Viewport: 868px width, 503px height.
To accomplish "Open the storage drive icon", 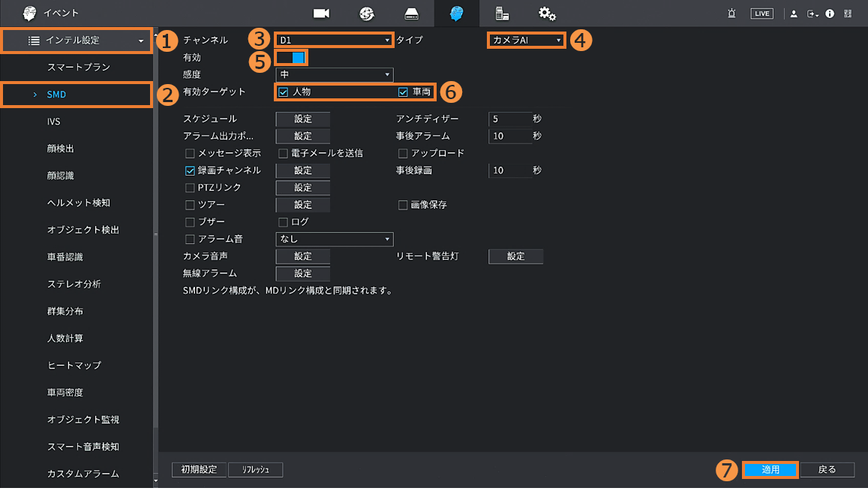I will point(411,14).
